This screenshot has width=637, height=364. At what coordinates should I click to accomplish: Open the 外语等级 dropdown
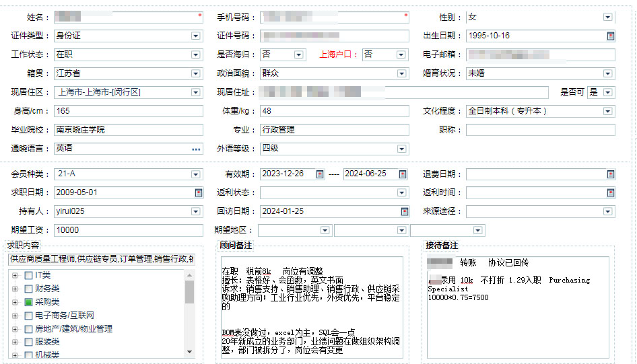pyautogui.click(x=401, y=149)
